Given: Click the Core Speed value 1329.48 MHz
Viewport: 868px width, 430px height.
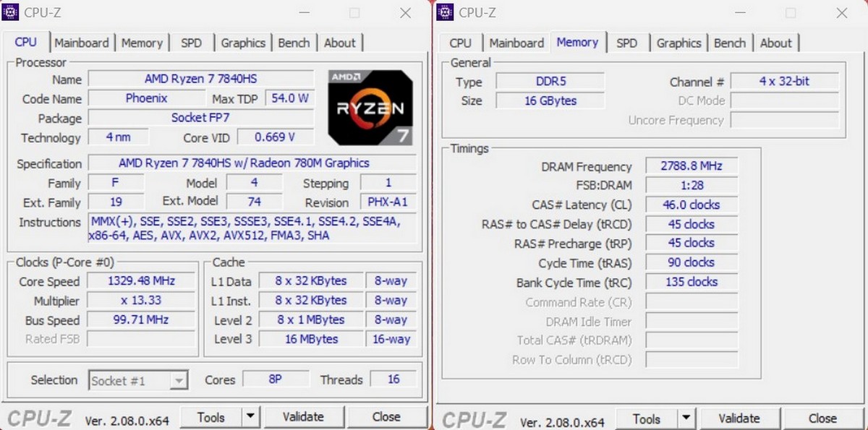Looking at the screenshot, I should click(141, 280).
